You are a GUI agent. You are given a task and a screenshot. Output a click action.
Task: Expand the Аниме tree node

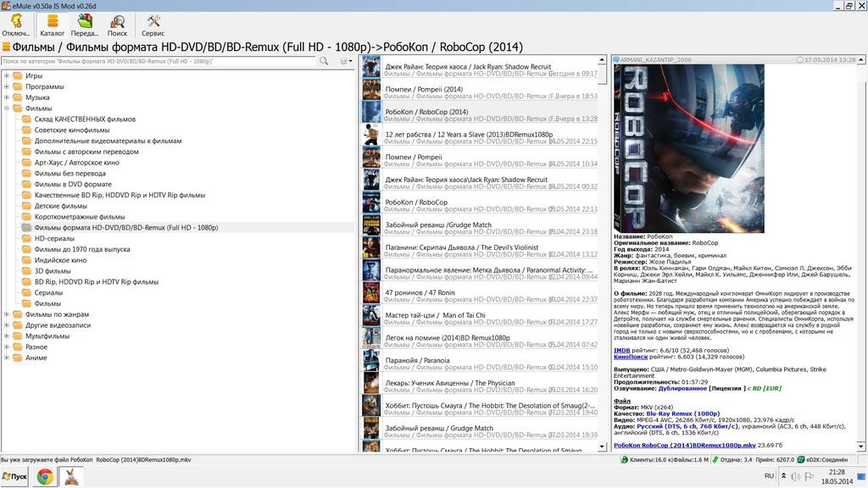coord(7,358)
